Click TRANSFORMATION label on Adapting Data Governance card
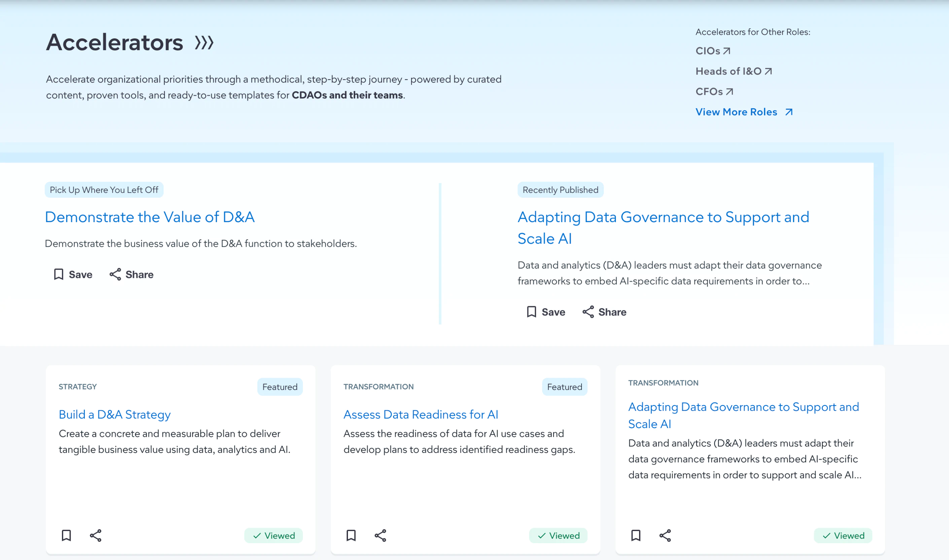 click(663, 383)
